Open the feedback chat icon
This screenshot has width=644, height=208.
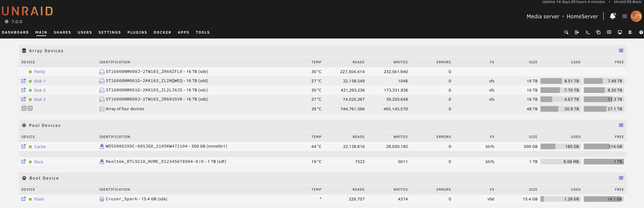(609, 32)
